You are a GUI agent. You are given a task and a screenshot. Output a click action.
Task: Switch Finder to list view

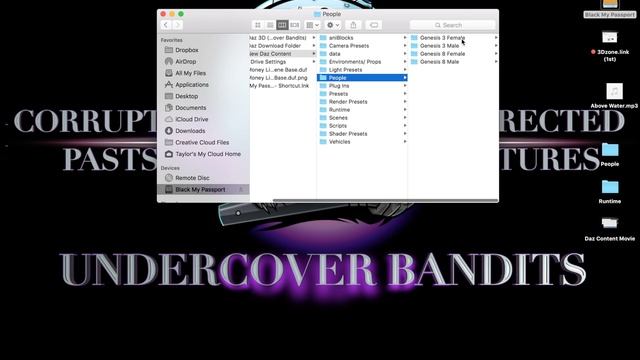pyautogui.click(x=270, y=25)
